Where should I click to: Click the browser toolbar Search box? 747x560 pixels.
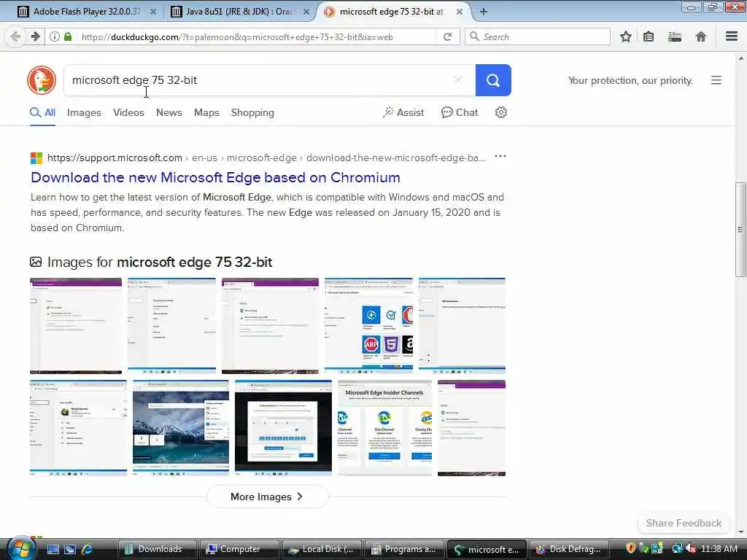538,36
